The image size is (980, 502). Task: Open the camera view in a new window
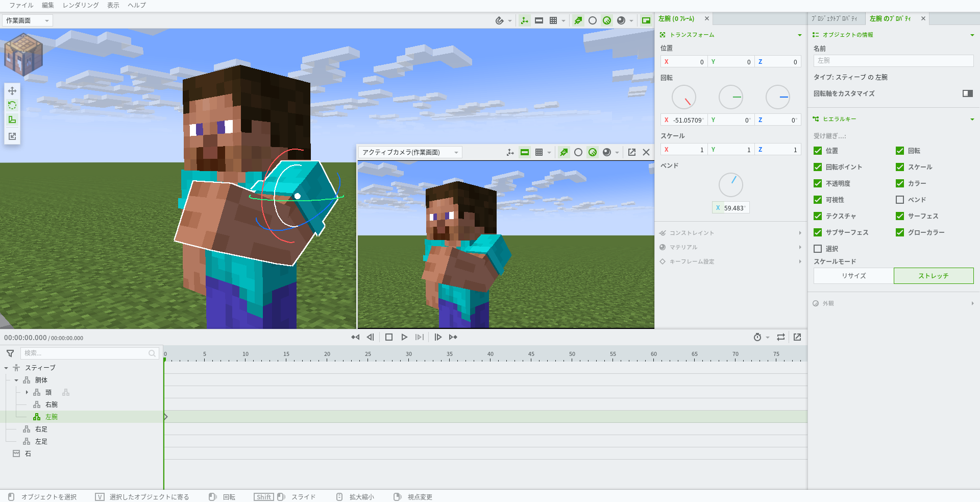click(632, 152)
